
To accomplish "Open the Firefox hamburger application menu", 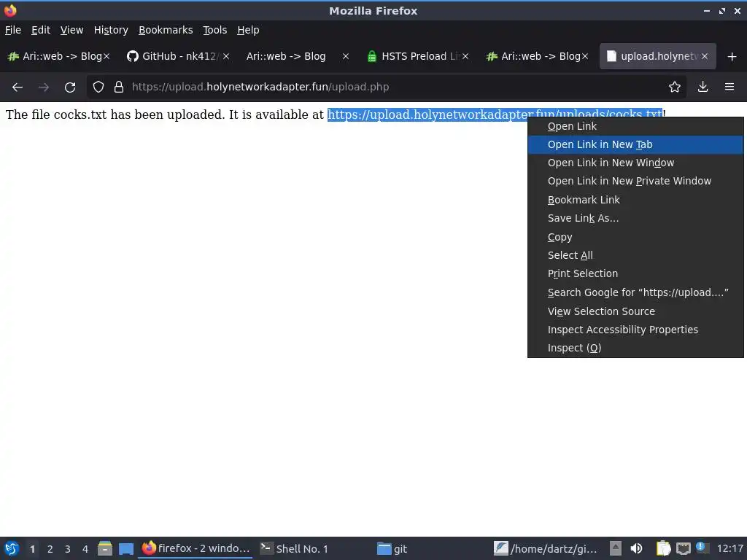I will [x=729, y=87].
